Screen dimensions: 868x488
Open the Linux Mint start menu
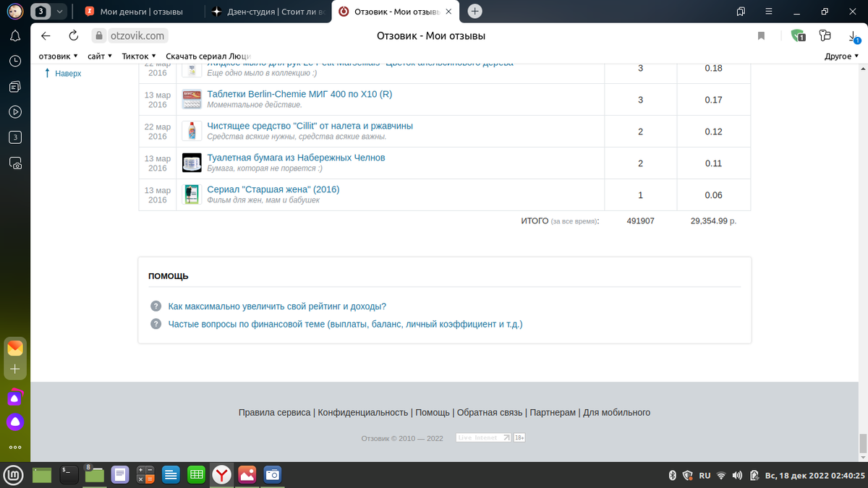click(14, 475)
